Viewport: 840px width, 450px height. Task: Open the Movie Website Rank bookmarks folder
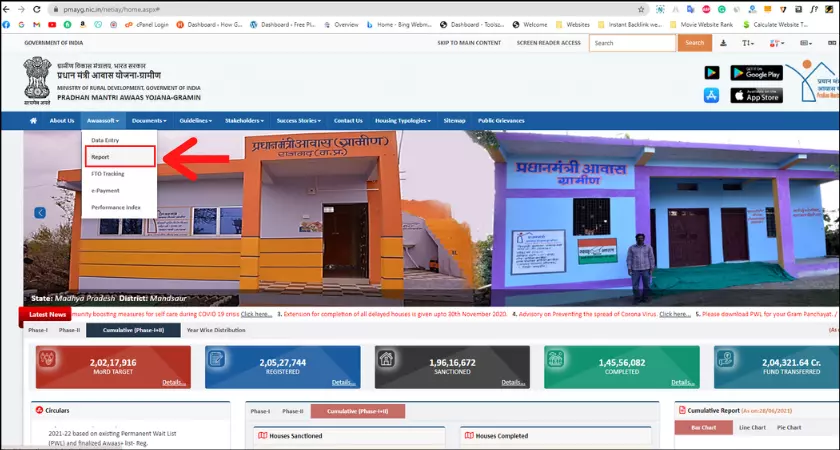point(701,25)
